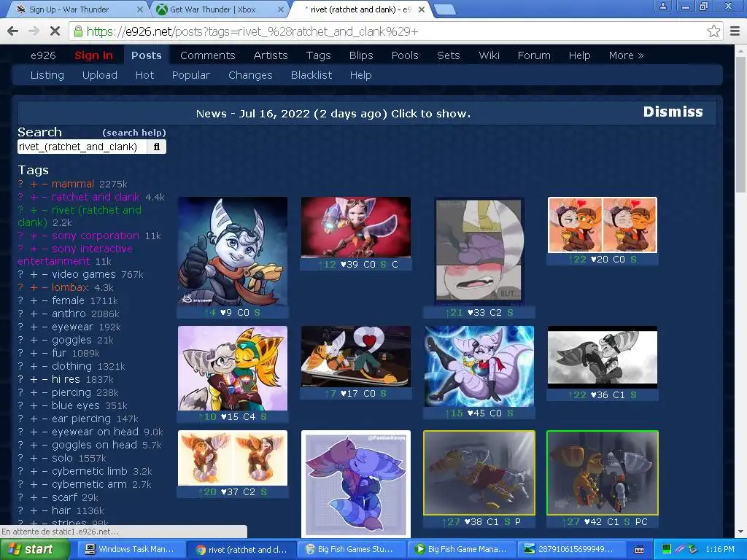Image resolution: width=747 pixels, height=560 pixels.
Task: Click the search tags input field
Action: point(82,147)
